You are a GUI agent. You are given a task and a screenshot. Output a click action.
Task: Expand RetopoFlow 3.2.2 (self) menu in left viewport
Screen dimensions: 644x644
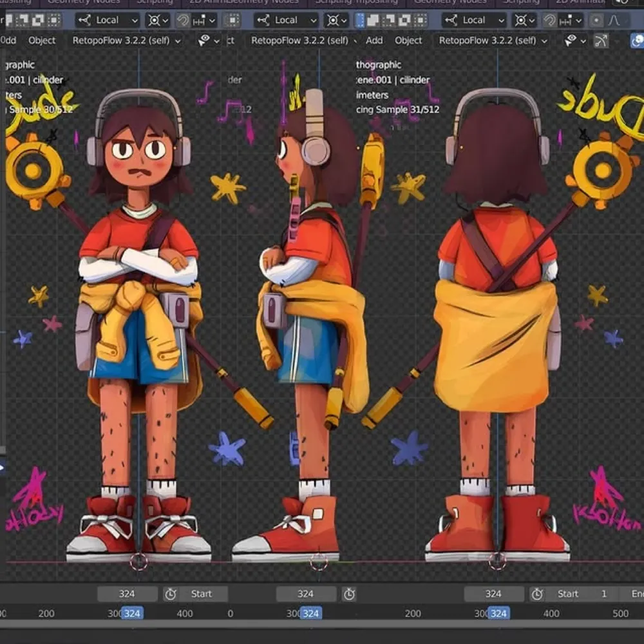[x=126, y=41]
